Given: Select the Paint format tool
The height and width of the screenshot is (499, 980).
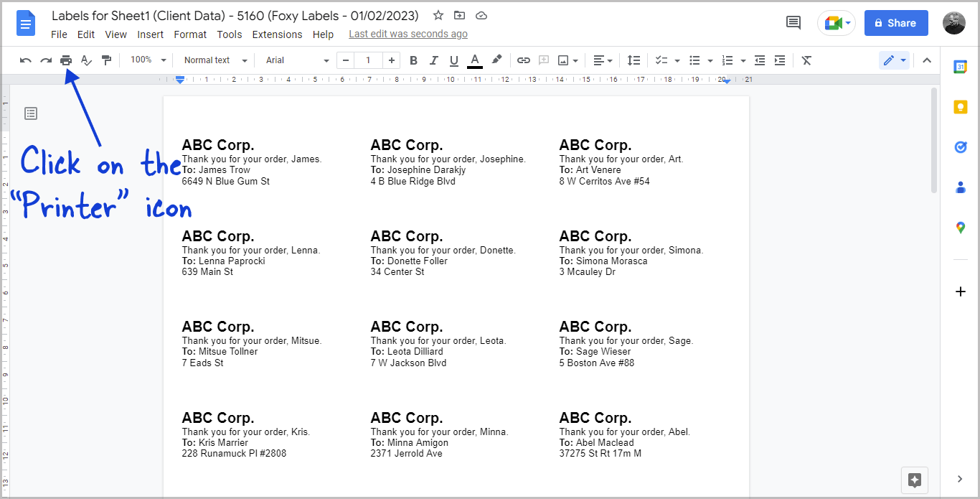Looking at the screenshot, I should point(106,60).
